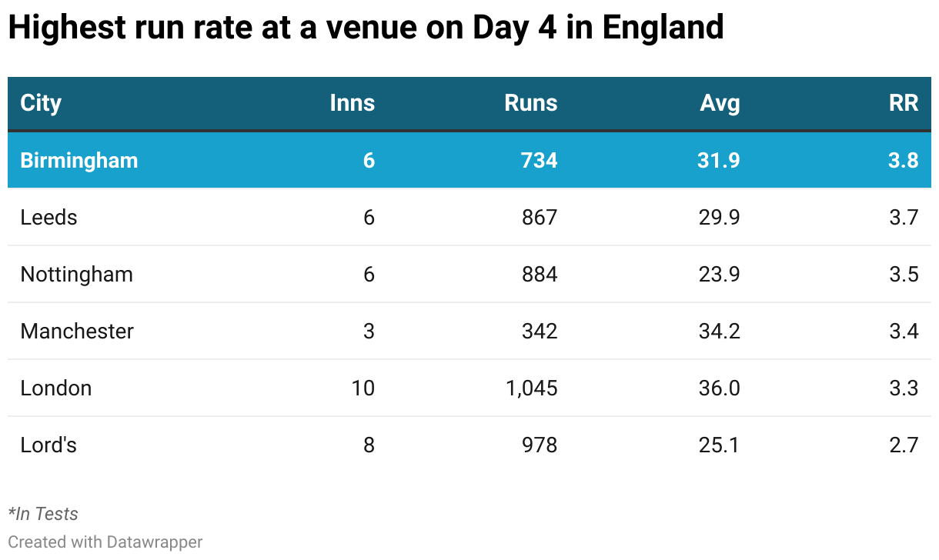Click the City column header

coord(41,103)
